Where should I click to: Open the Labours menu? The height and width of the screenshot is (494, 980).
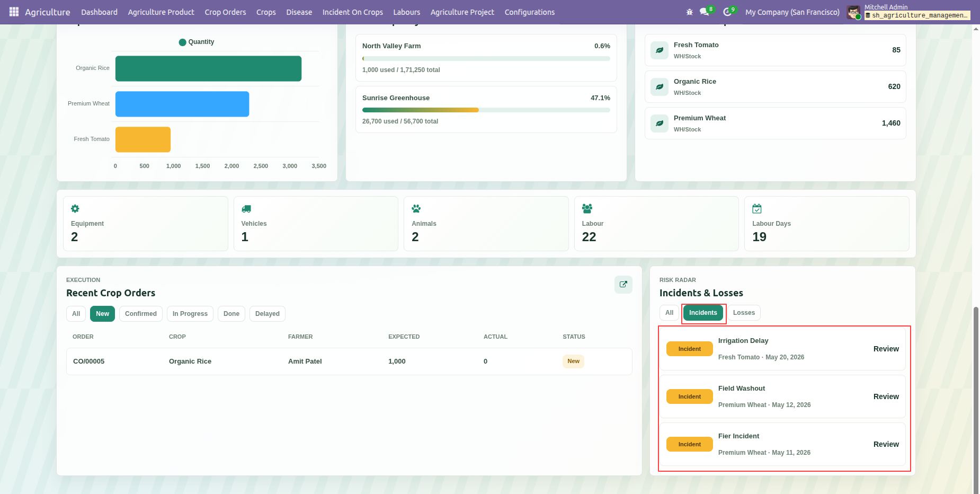[406, 12]
